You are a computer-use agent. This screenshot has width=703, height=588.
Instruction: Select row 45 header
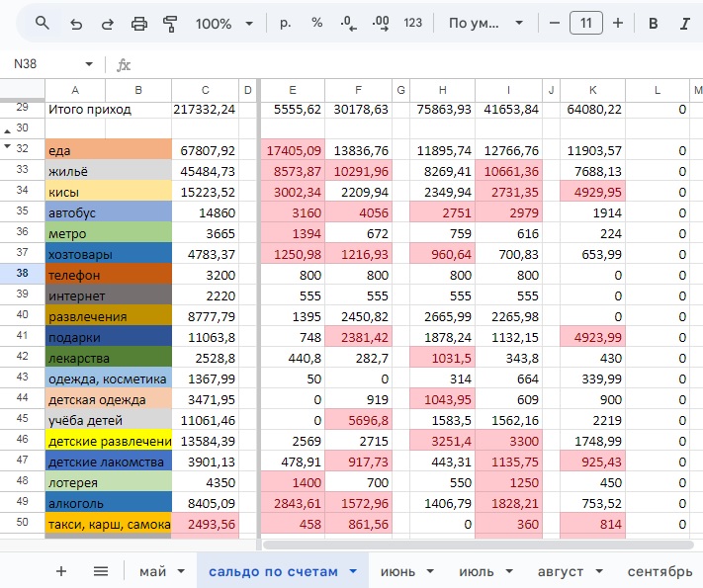point(22,419)
